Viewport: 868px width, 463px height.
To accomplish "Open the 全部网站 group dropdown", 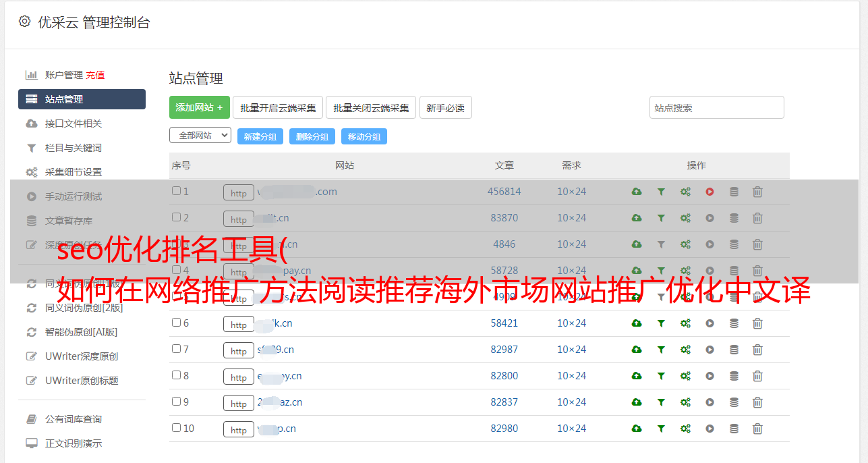I will 200,136.
